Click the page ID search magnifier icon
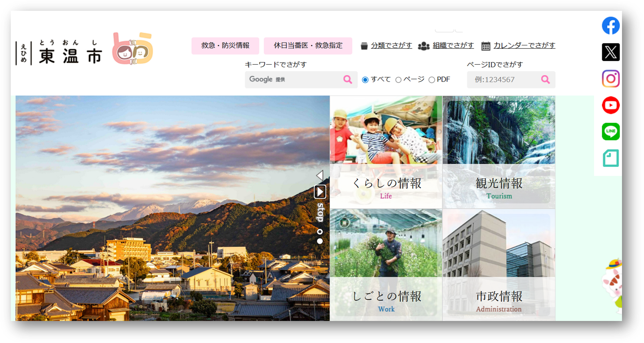 (545, 79)
